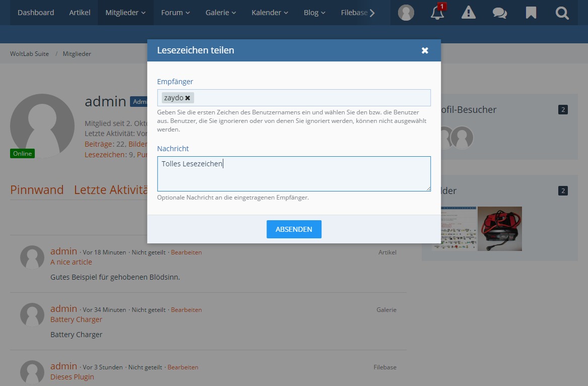Remove recipient zaydo with the x icon

(x=187, y=98)
